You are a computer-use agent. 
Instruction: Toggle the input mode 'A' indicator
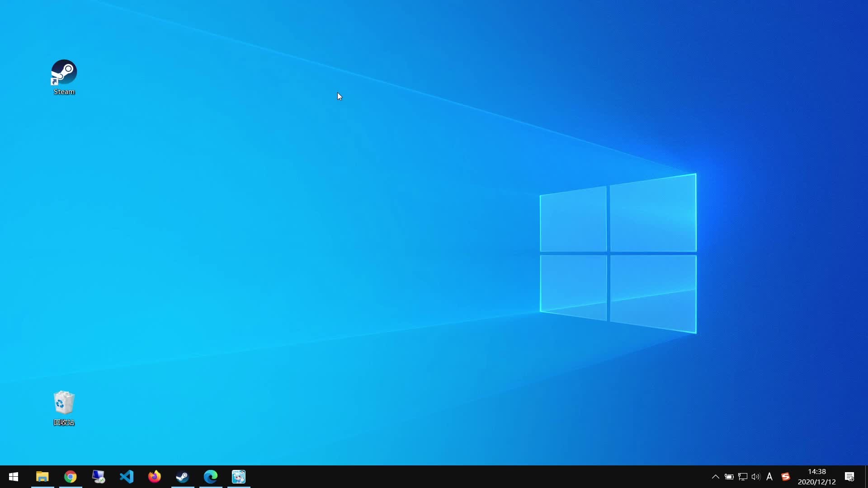[x=769, y=477]
